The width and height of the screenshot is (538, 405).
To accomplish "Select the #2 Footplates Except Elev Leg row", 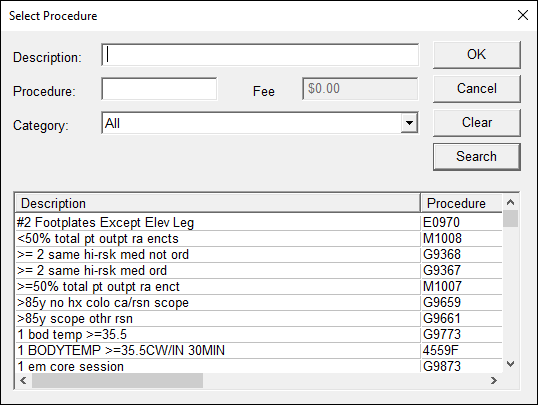I will [259, 222].
